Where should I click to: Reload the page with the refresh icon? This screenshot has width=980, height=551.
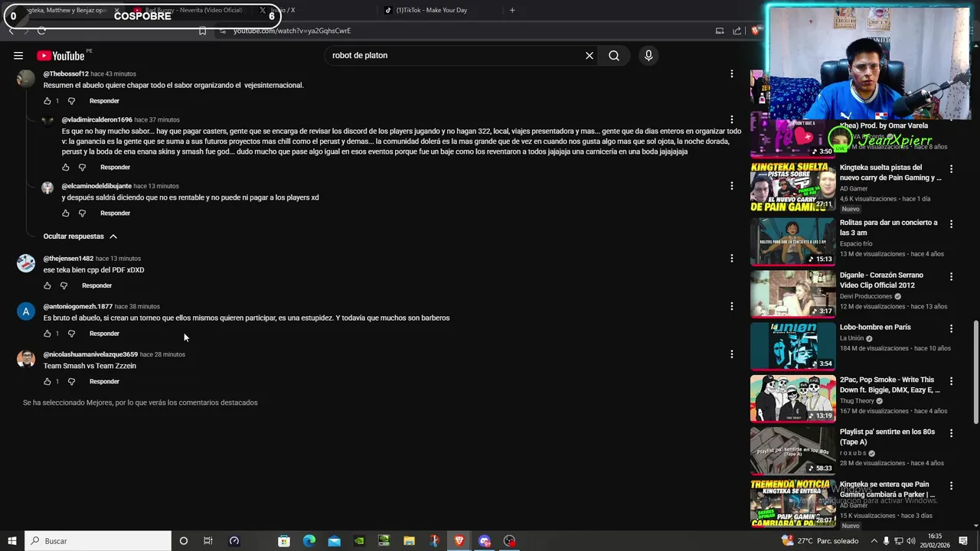click(x=41, y=31)
